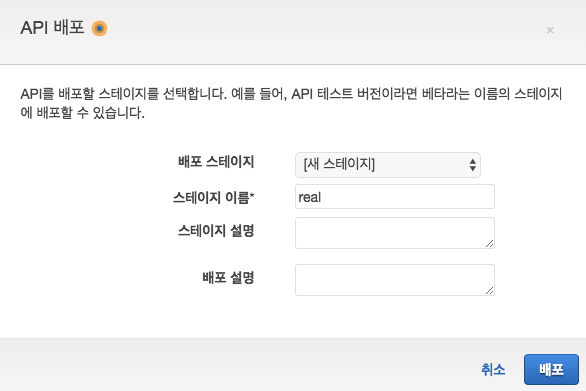This screenshot has width=586, height=391.
Task: Click the orange indicator icon beside API 배포
Action: coord(99,28)
